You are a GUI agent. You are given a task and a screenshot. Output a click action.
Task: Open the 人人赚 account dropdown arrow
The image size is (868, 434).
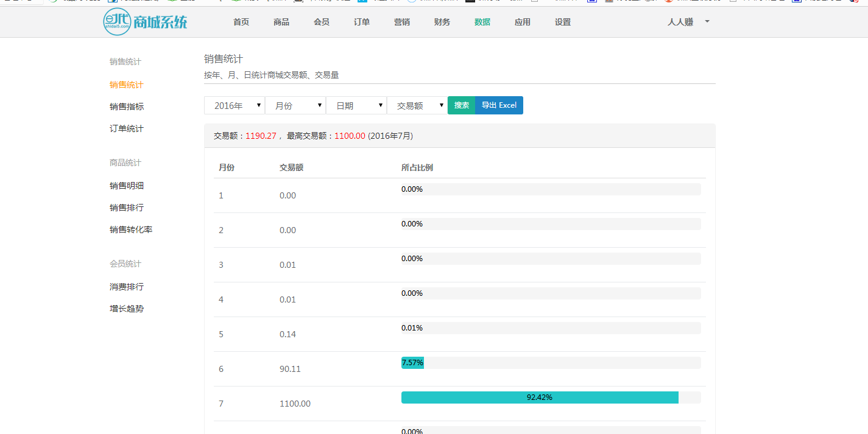pos(707,22)
